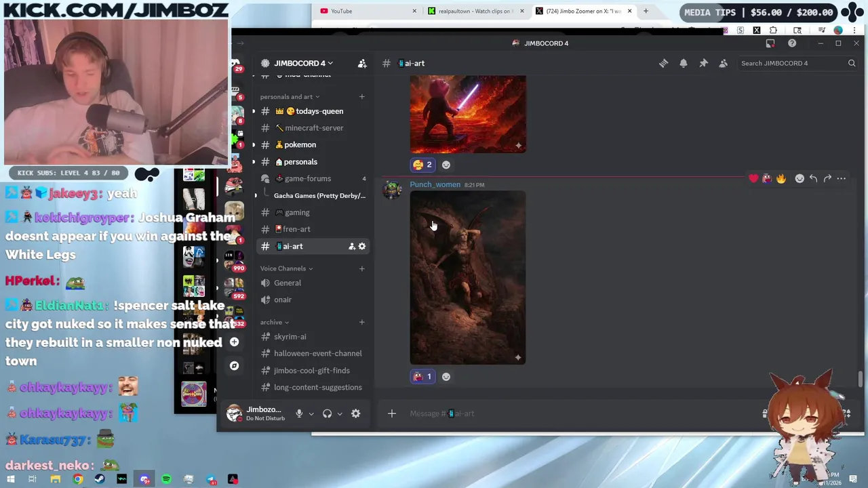Screen dimensions: 868x488
Task: Click forward arrow in message toolbar
Action: click(x=827, y=178)
